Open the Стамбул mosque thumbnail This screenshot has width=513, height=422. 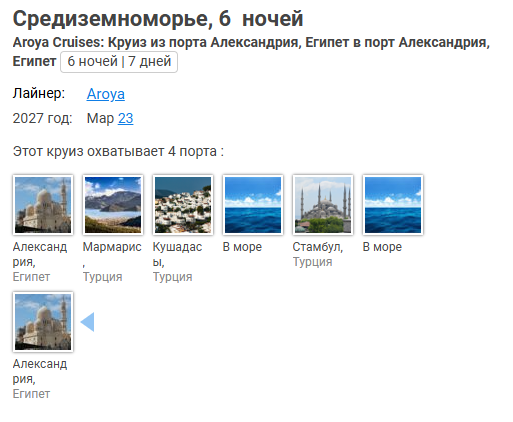click(323, 205)
